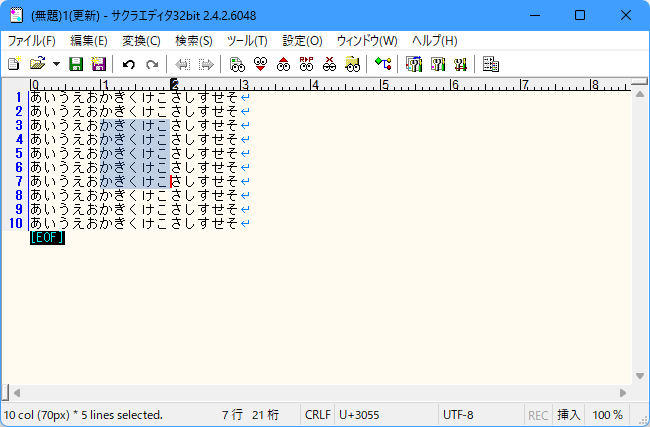Click line number 3 in gutter

pos(19,125)
